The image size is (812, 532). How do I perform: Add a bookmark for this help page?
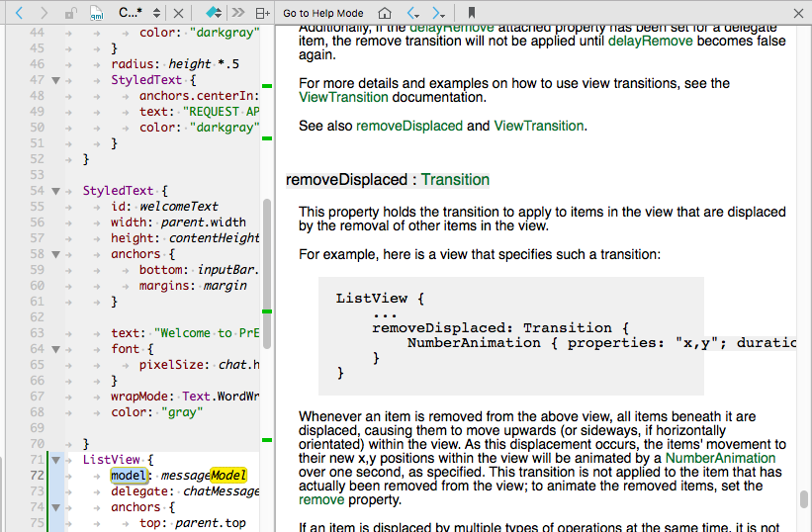point(470,13)
